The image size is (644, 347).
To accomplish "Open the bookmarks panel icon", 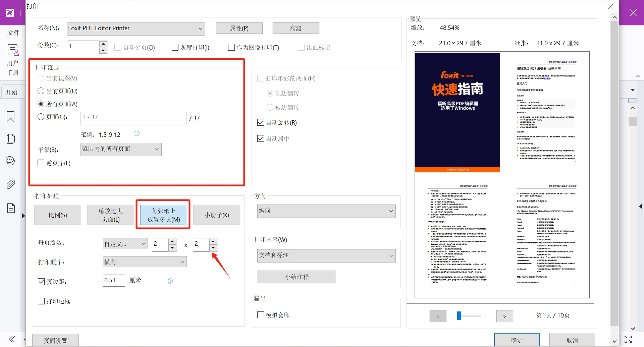I will click(10, 117).
